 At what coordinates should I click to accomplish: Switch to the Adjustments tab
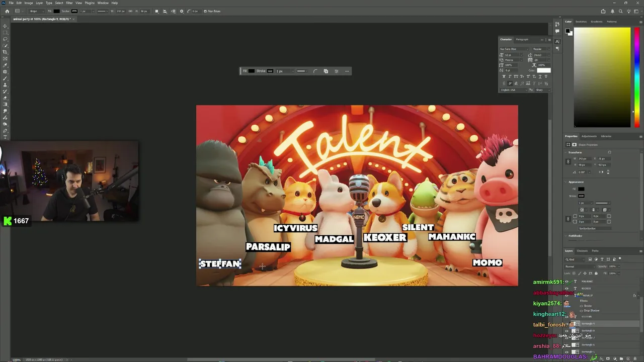point(589,136)
